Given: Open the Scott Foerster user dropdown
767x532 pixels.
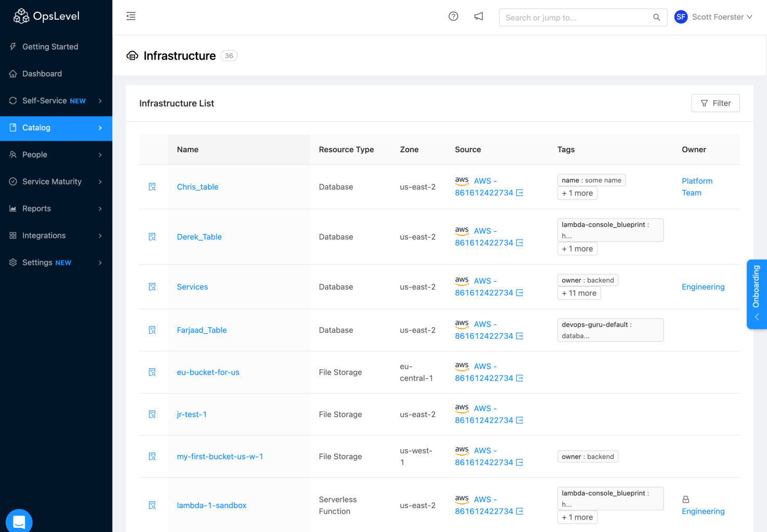Looking at the screenshot, I should 713,17.
